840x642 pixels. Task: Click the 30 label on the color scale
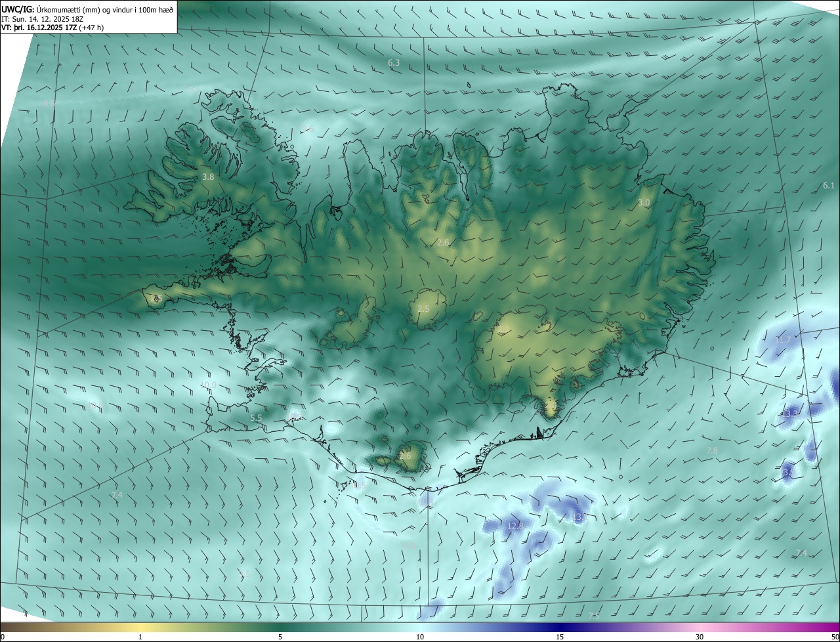(x=700, y=637)
